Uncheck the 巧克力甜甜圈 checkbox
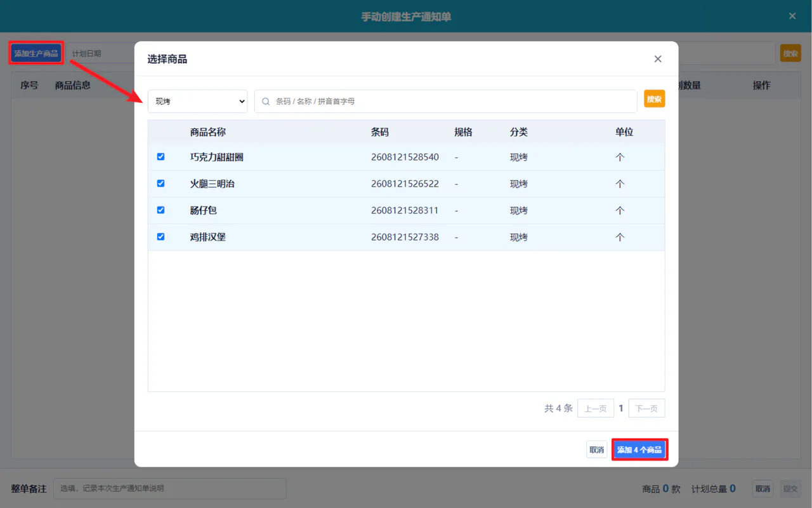The width and height of the screenshot is (812, 508). [160, 156]
